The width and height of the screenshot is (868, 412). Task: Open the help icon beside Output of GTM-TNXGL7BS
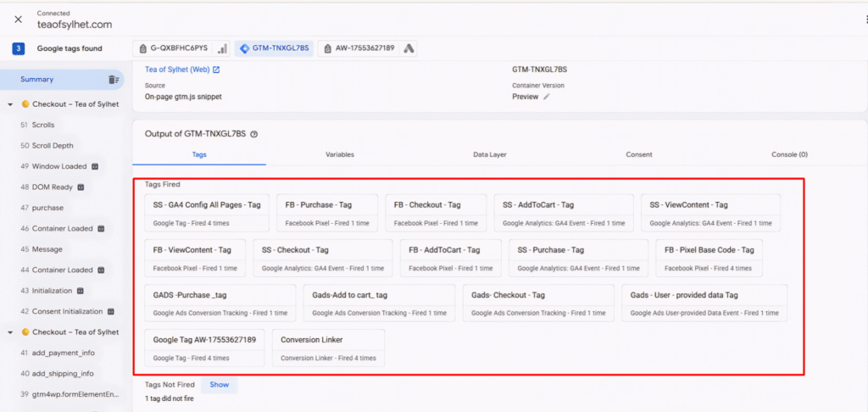pos(254,134)
